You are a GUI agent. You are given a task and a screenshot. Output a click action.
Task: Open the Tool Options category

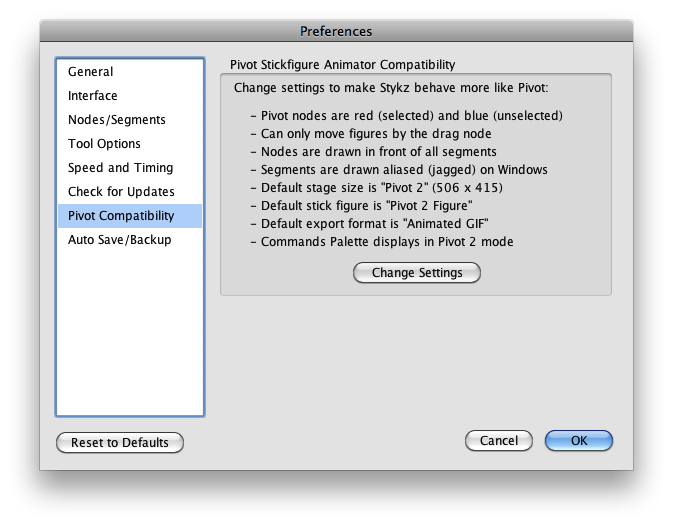[130, 144]
